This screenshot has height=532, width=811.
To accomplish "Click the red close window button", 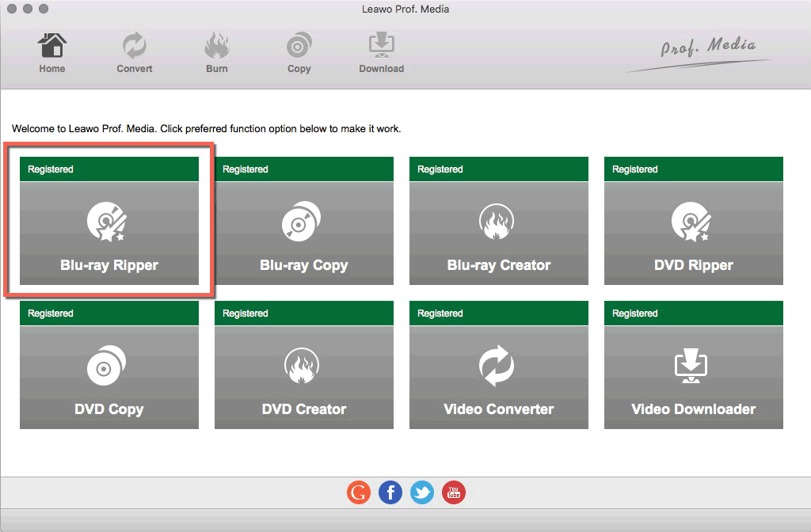I will point(12,9).
